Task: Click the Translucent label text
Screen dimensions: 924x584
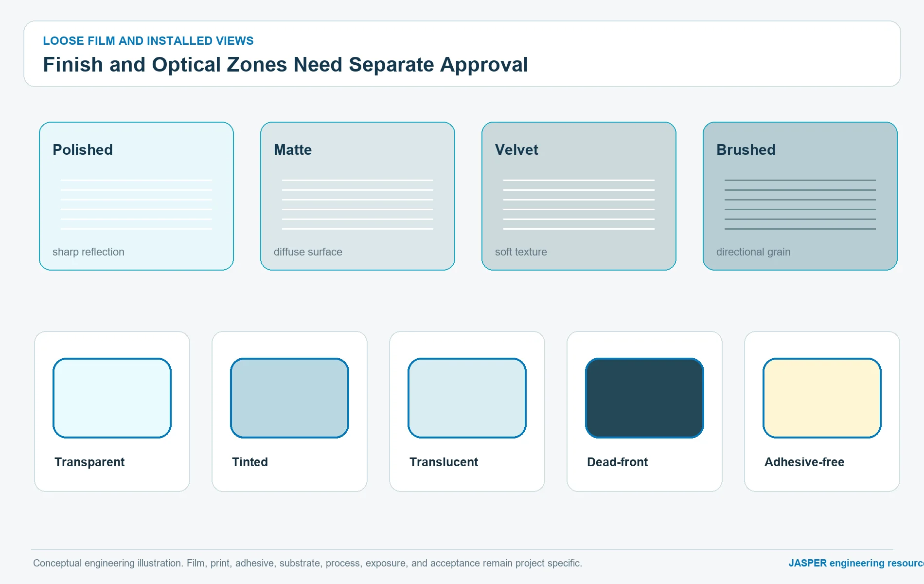Action: (x=444, y=462)
